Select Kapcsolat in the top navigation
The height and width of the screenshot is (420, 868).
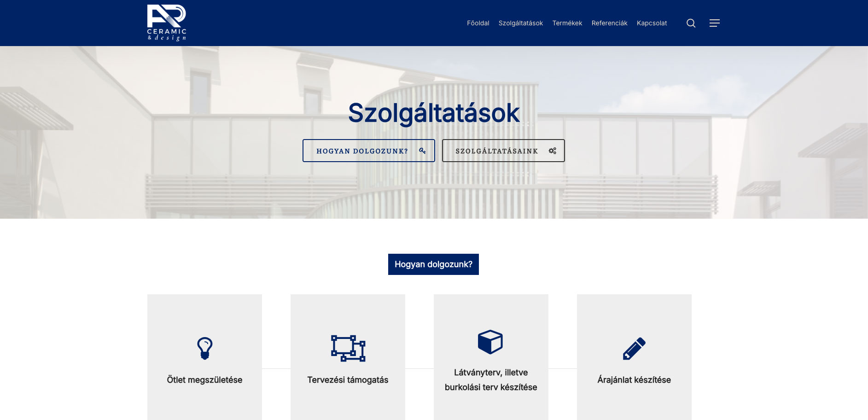click(x=652, y=23)
